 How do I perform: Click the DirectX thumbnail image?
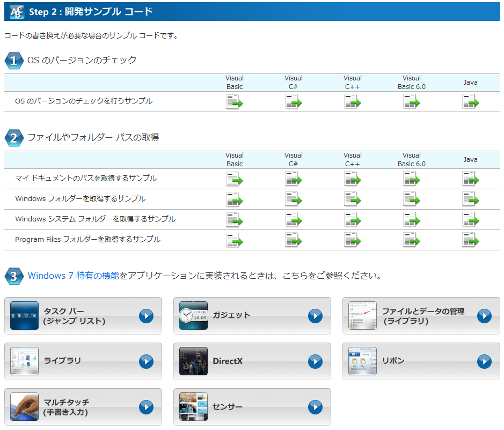[x=193, y=361]
